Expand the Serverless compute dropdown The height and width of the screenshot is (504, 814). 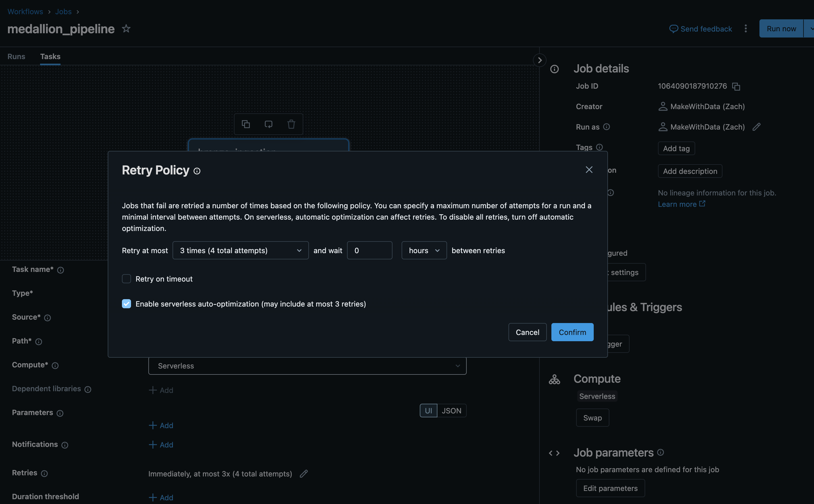(x=307, y=366)
